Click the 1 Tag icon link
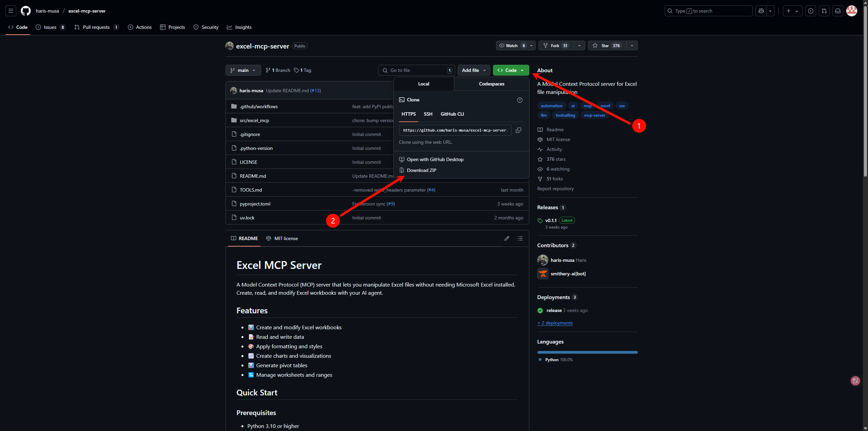Image resolution: width=868 pixels, height=431 pixels. point(302,70)
